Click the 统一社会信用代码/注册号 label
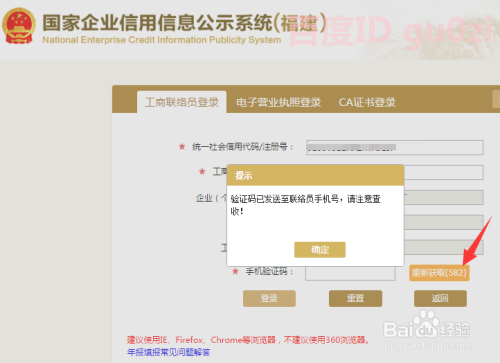Image resolution: width=500 pixels, height=363 pixels. [x=243, y=147]
